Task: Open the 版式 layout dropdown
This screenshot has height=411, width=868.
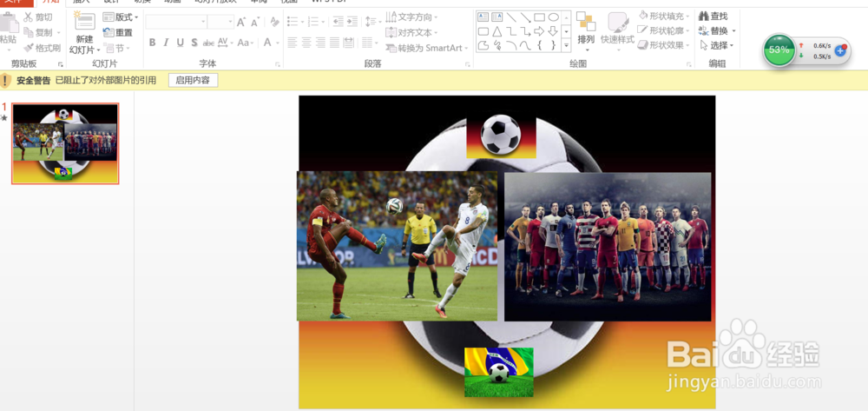Action: point(121,17)
